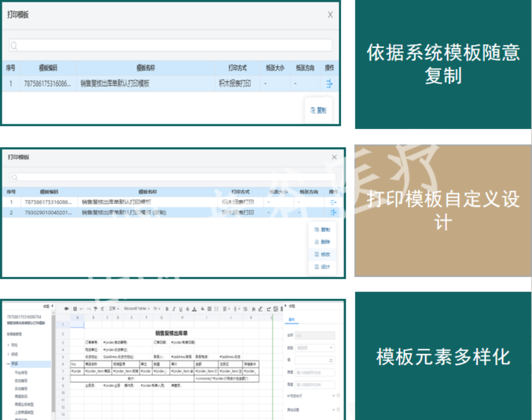Click the search field in the top 打印模板 dialog
The image size is (532, 420).
[x=171, y=46]
